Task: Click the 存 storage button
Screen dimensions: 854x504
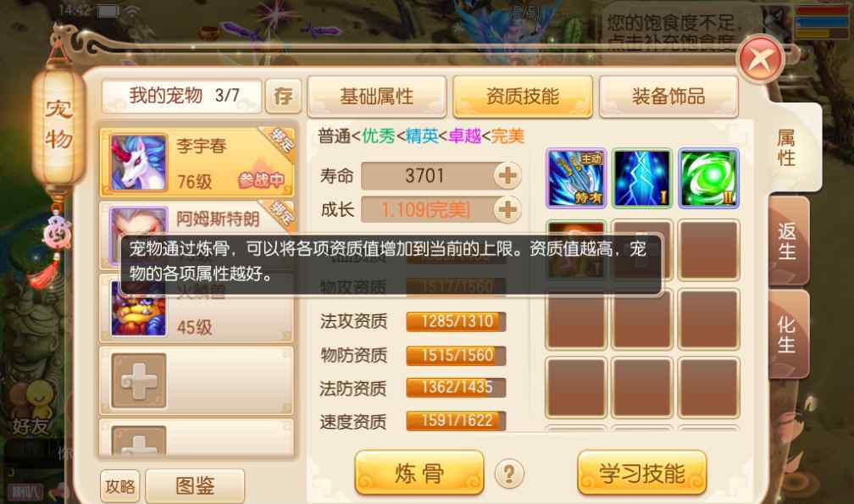Action: [283, 97]
